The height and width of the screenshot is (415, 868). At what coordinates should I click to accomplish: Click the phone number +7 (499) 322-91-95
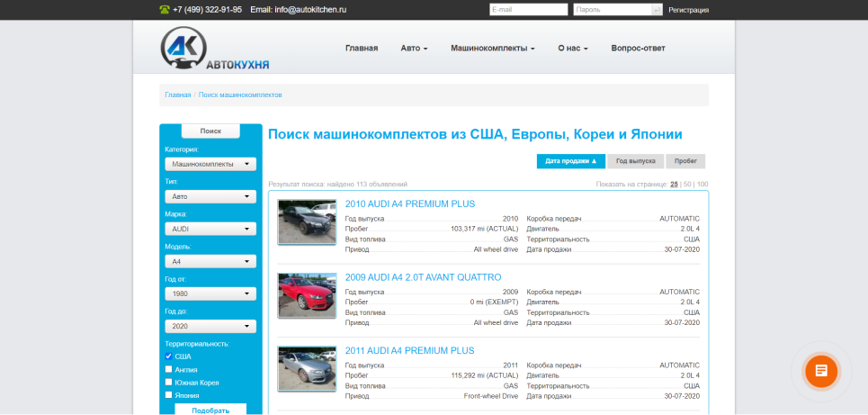[x=207, y=9]
